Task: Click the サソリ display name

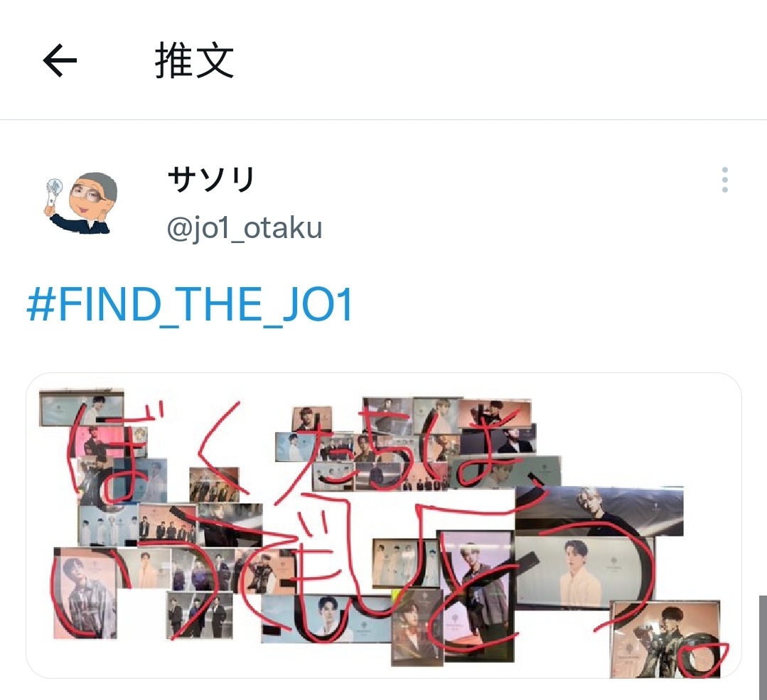Action: pyautogui.click(x=211, y=179)
